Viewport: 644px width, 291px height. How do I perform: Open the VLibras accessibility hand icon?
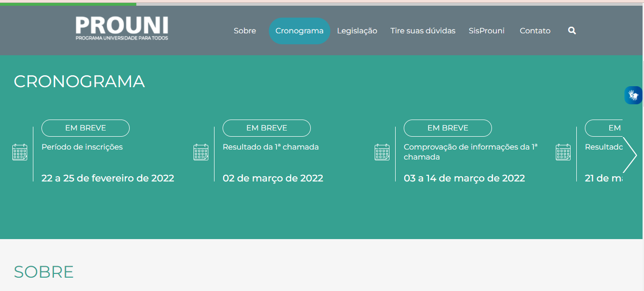click(x=634, y=95)
